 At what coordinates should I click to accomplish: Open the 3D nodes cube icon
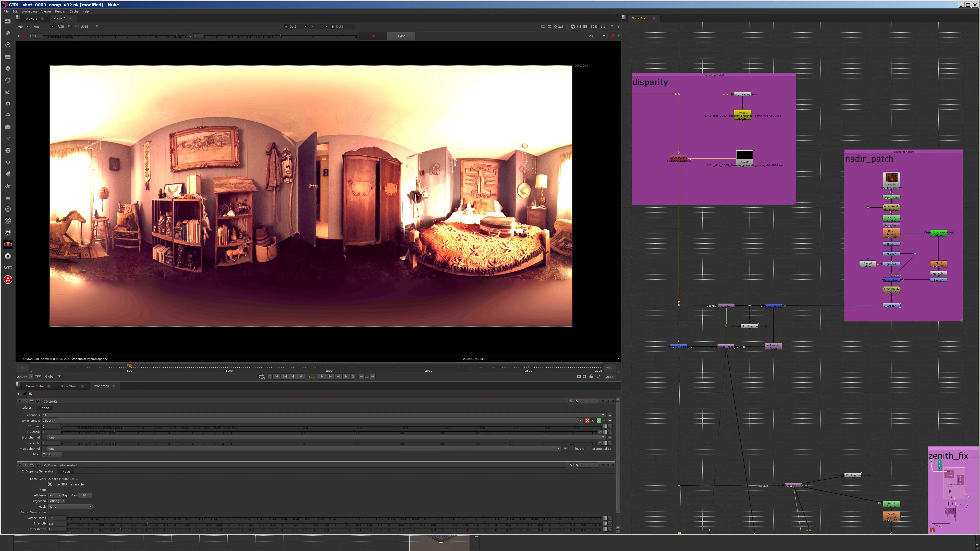point(8,127)
